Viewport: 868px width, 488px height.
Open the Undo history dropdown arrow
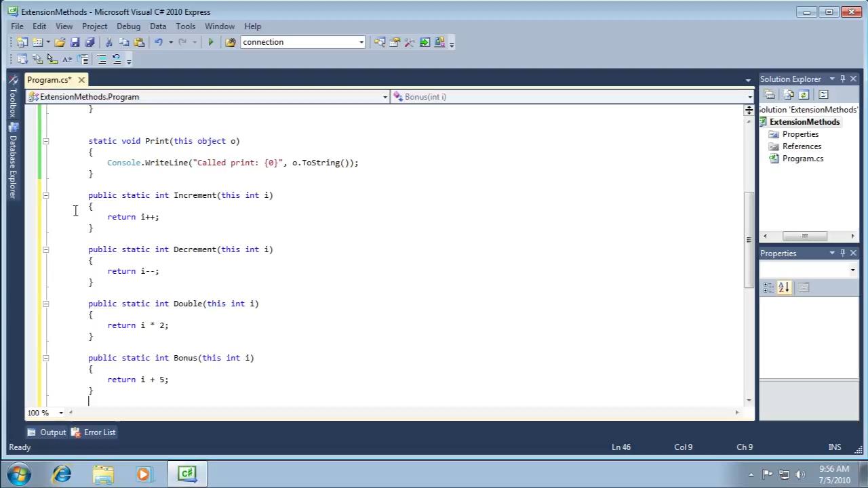pyautogui.click(x=170, y=42)
